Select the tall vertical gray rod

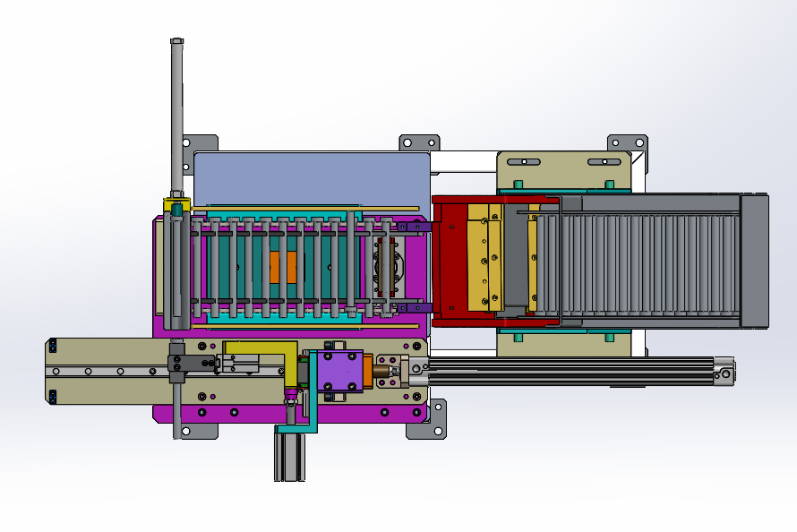pos(177,116)
